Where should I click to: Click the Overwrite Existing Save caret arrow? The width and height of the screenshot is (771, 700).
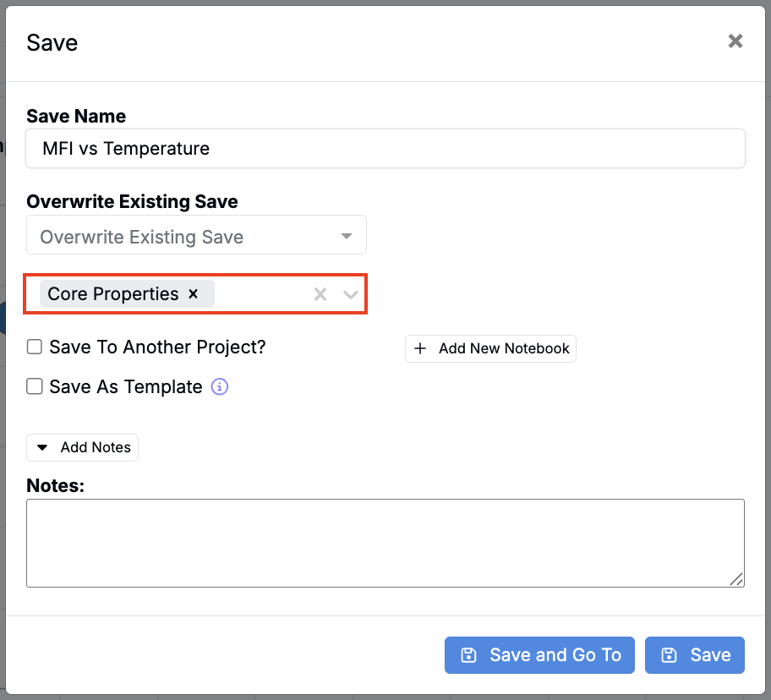(x=347, y=238)
